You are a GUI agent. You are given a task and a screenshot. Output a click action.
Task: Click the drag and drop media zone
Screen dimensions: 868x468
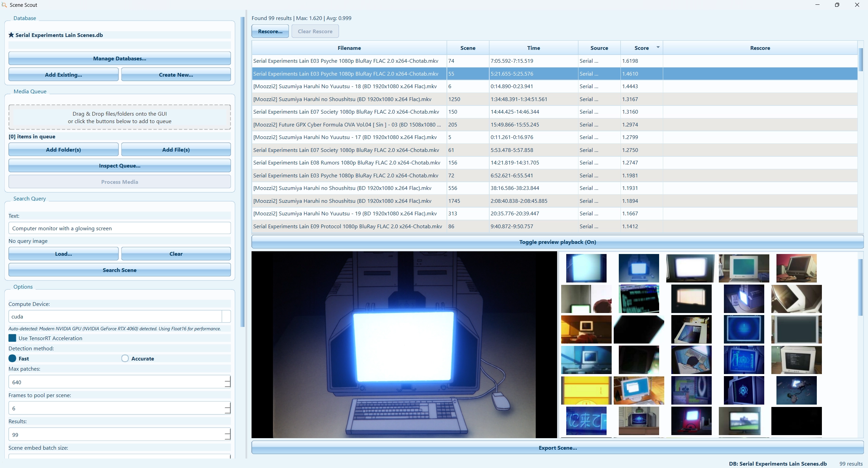[120, 117]
